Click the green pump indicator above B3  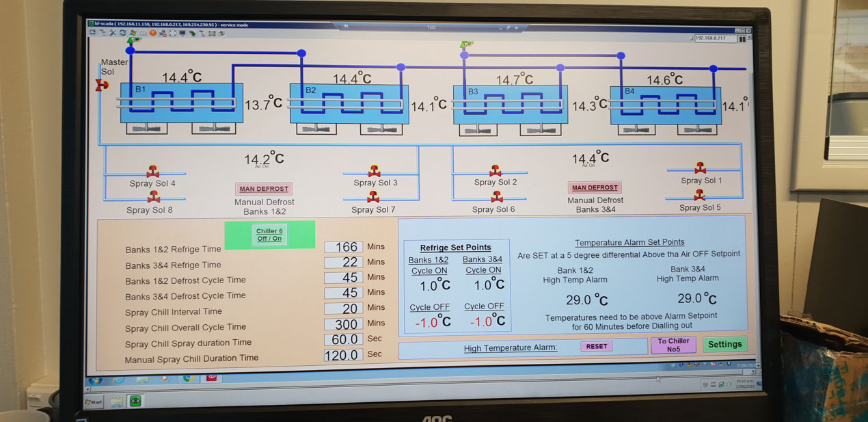(x=465, y=47)
